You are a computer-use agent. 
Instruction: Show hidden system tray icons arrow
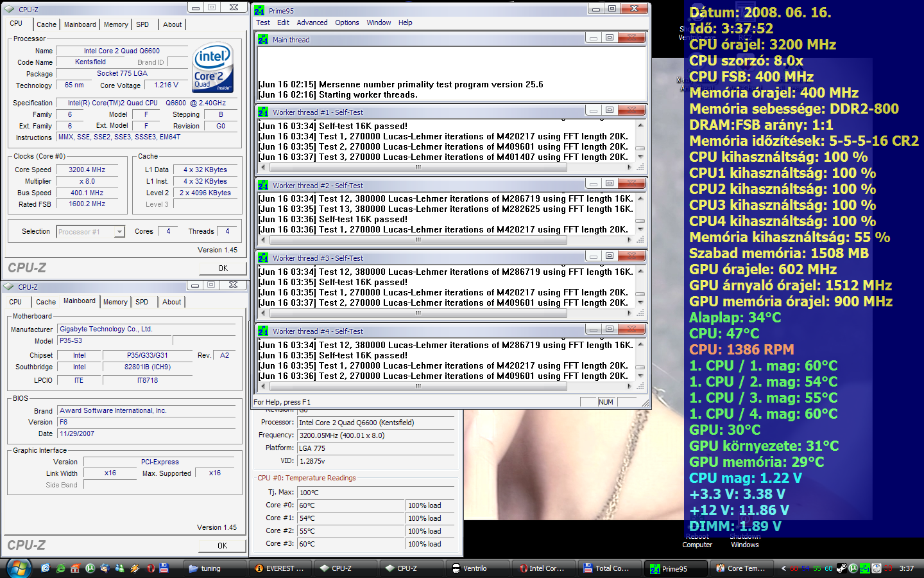783,568
